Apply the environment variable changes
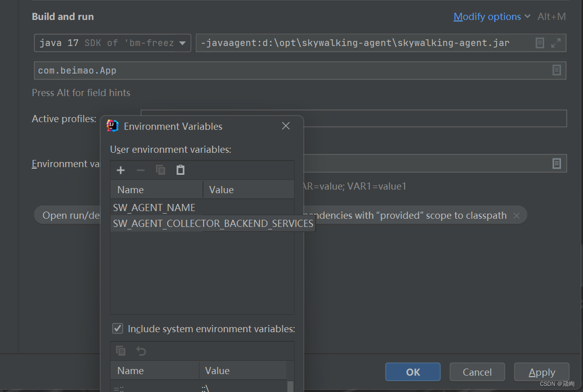 click(x=542, y=372)
